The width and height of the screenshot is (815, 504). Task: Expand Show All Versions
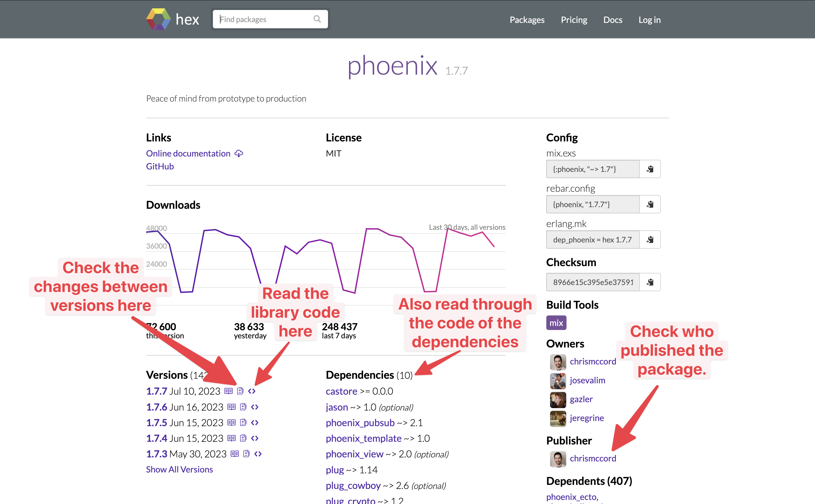pyautogui.click(x=179, y=469)
